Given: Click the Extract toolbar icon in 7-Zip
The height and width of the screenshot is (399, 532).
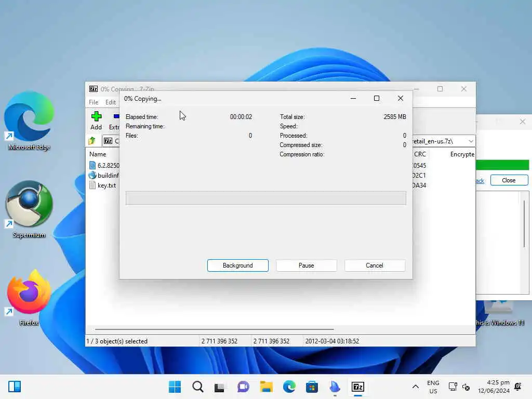Looking at the screenshot, I should tap(114, 121).
